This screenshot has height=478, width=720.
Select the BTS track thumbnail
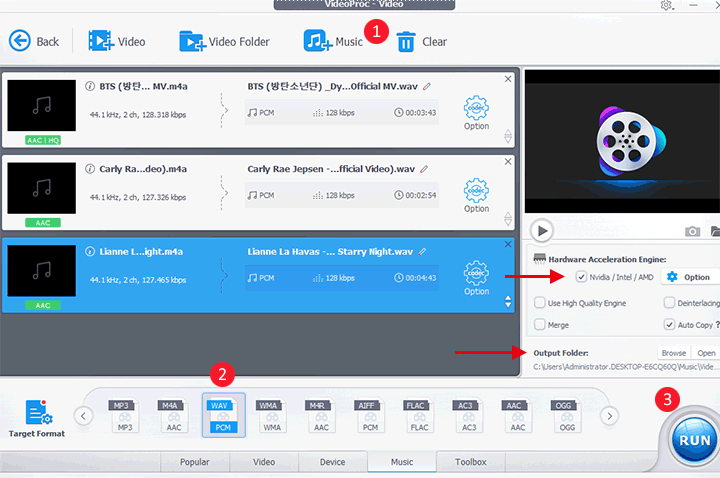[x=42, y=106]
